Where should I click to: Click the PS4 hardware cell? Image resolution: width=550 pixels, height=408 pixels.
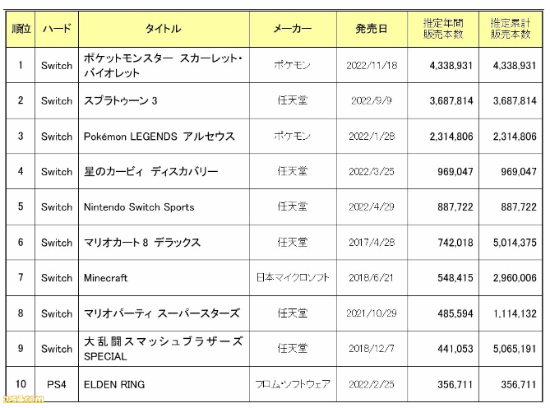pos(56,384)
